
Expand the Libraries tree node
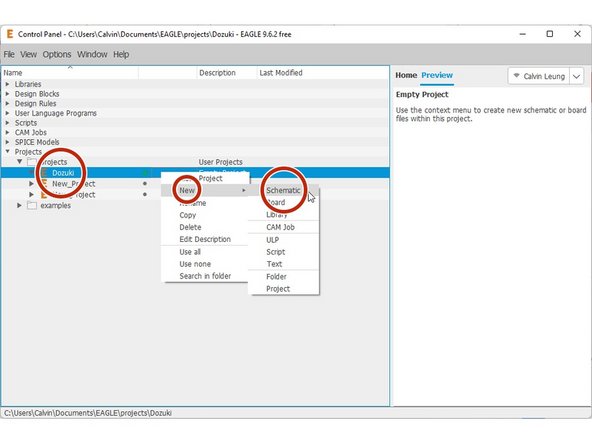click(x=8, y=84)
